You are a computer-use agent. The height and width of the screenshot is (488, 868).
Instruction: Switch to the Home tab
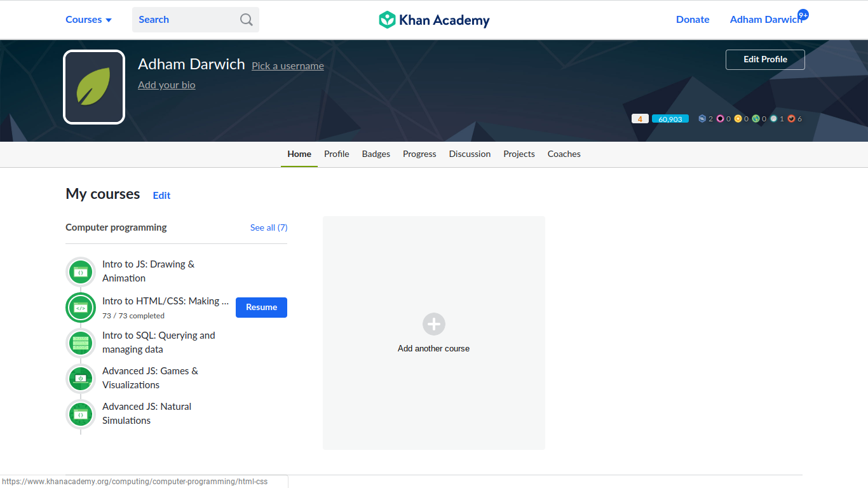pos(299,154)
